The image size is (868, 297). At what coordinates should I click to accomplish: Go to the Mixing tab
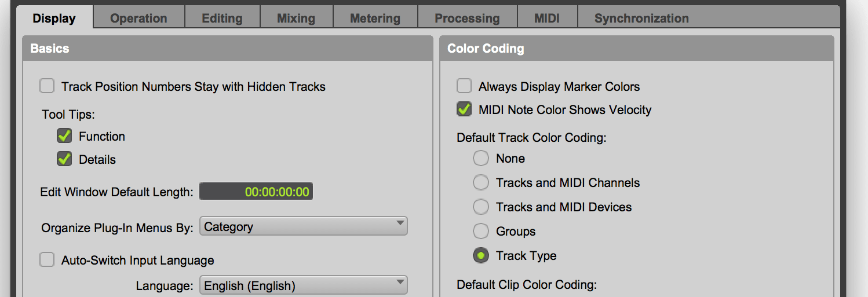[296, 18]
